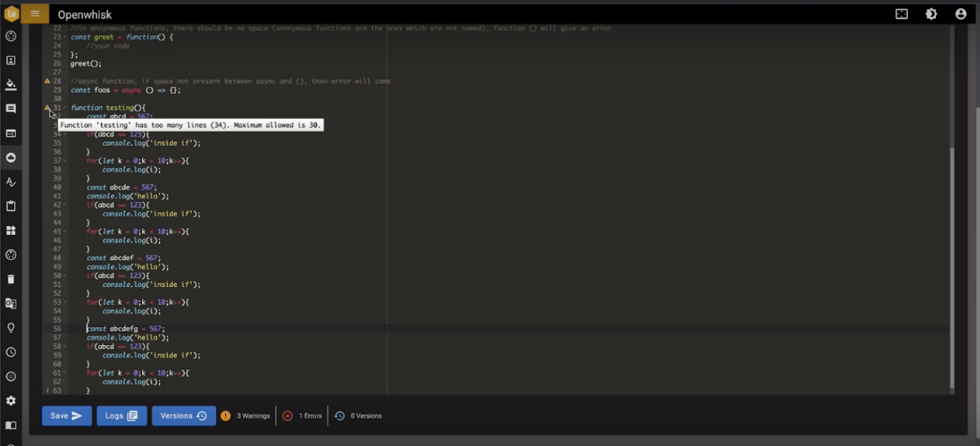The height and width of the screenshot is (446, 980).
Task: Place cursor on 'greet();' line 26
Action: point(86,64)
